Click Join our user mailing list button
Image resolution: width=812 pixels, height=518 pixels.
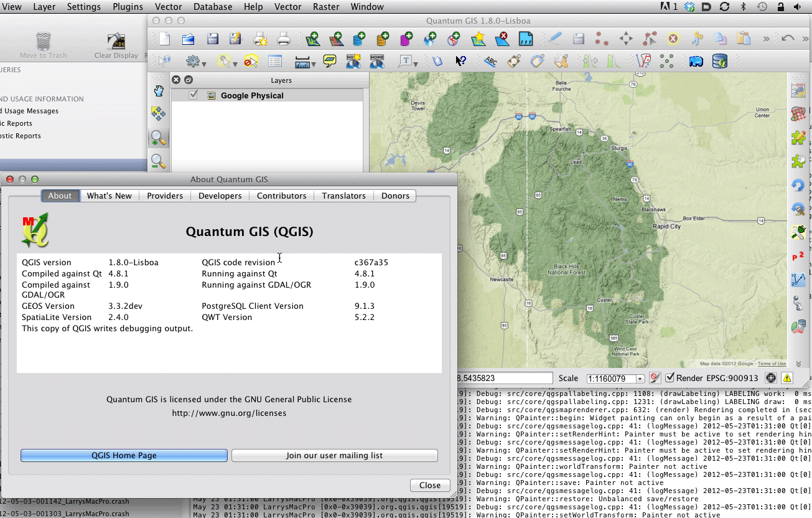[x=335, y=455]
